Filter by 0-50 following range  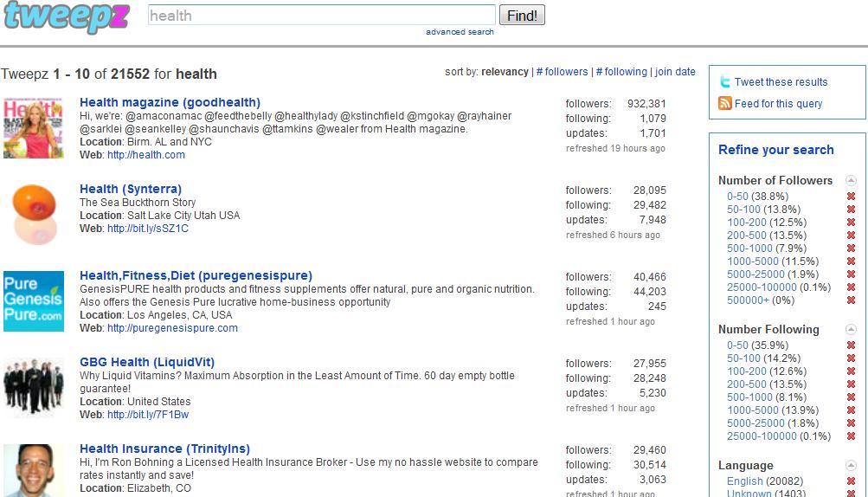(x=737, y=345)
